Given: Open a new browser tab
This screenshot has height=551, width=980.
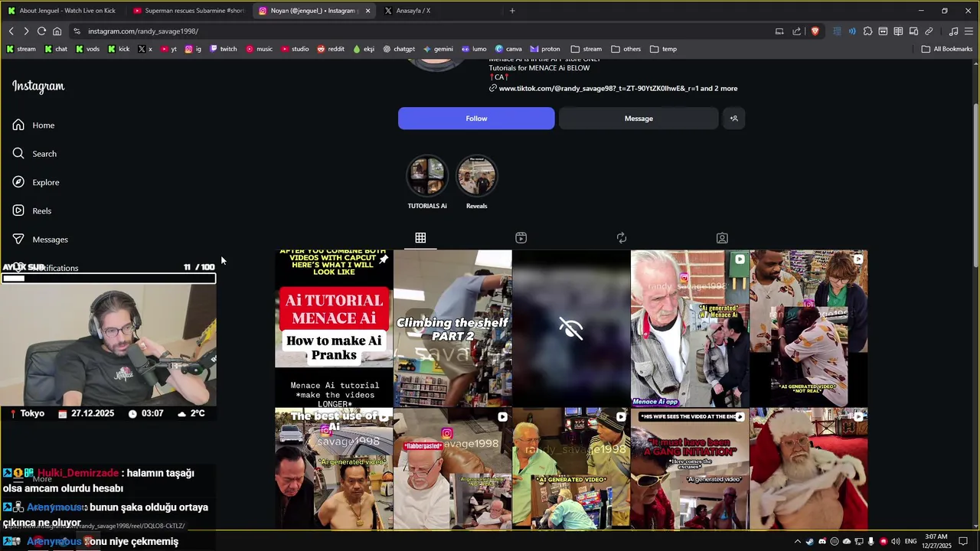Looking at the screenshot, I should pyautogui.click(x=512, y=11).
